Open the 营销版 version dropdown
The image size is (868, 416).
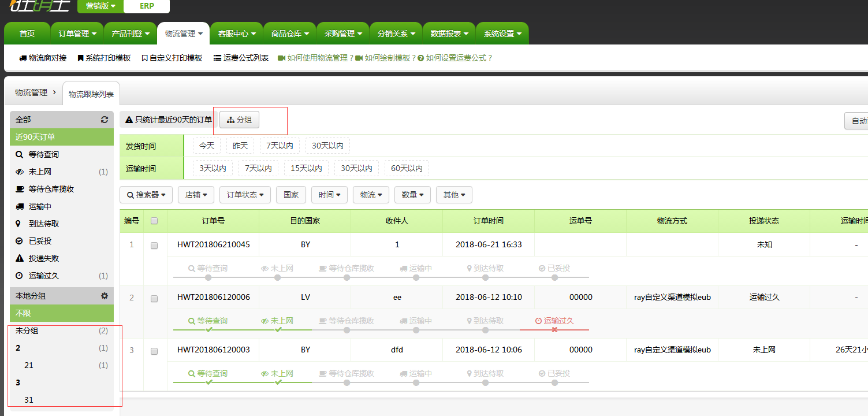(x=100, y=6)
